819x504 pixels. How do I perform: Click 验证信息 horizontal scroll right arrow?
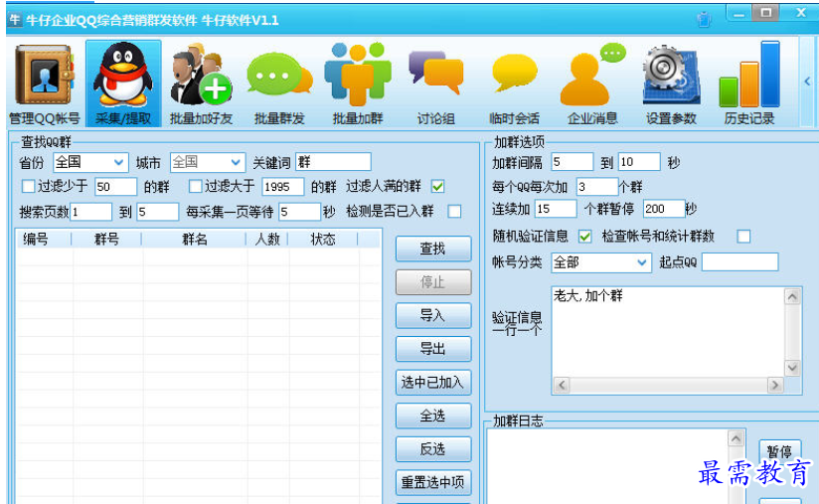(775, 386)
